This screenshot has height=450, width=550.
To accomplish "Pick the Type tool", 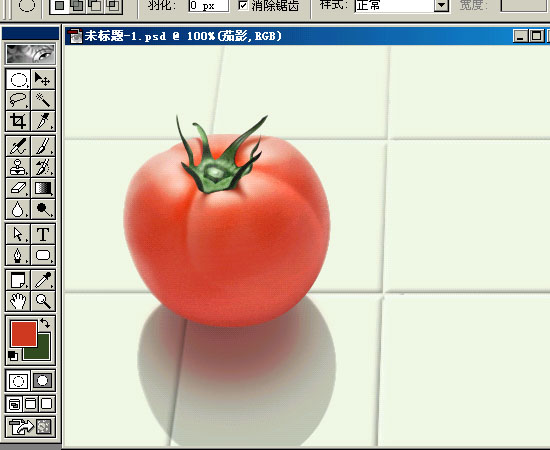I will (x=43, y=234).
